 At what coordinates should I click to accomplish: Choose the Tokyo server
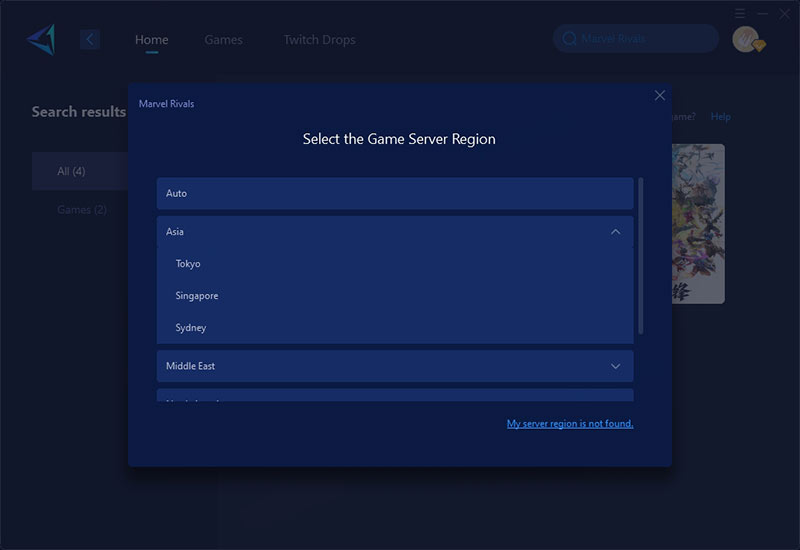click(395, 264)
